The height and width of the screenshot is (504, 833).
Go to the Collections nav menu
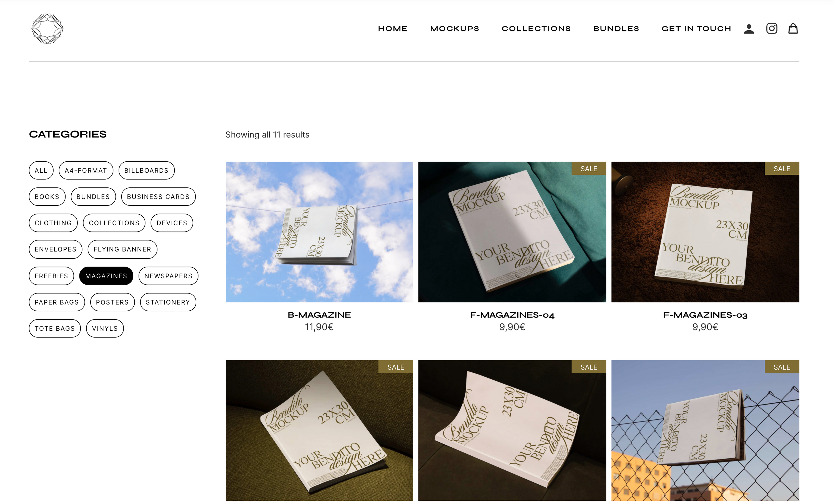click(x=536, y=29)
